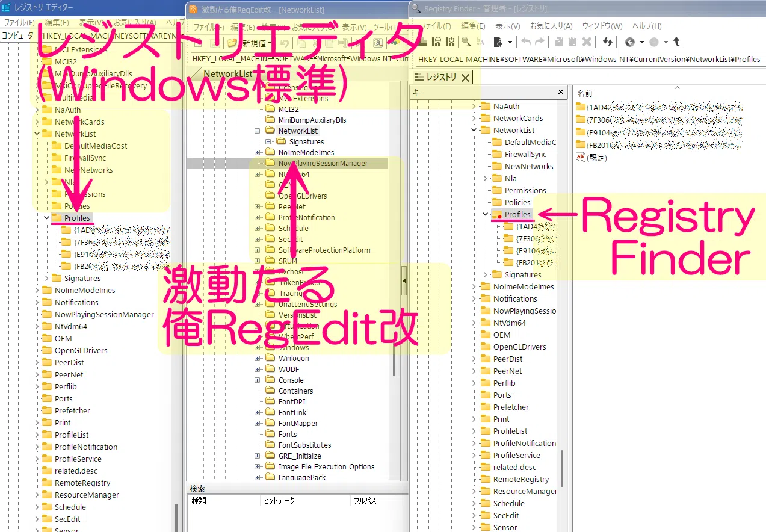This screenshot has height=532, width=766.
Task: Open 編集(E) menu in Windows registry editor
Action: coord(57,22)
